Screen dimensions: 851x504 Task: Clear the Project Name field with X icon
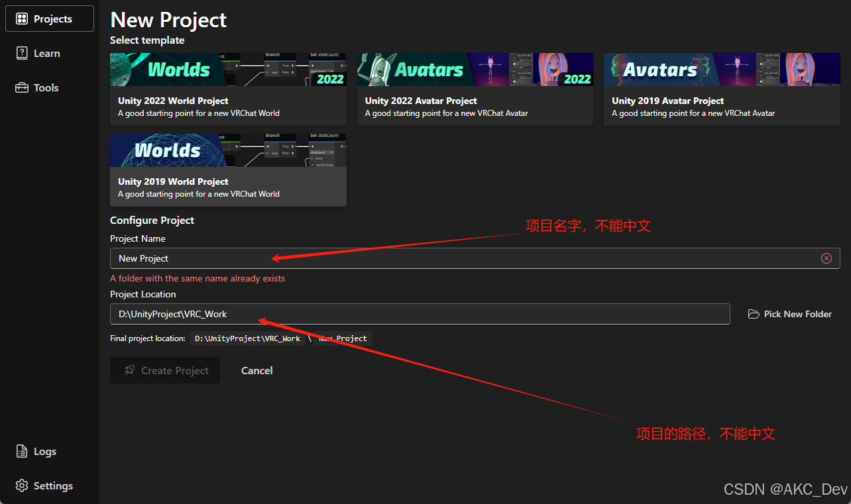[826, 258]
